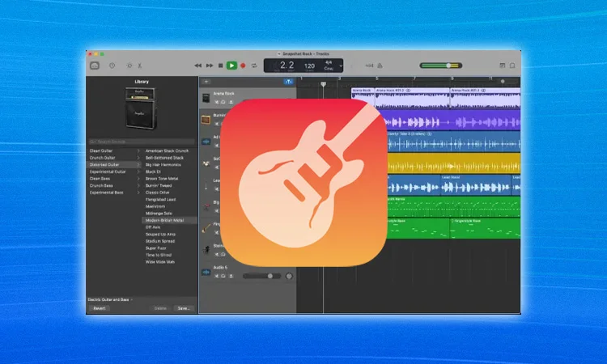607x364 pixels.
Task: Click the Cmaj key signature
Action: pos(329,69)
